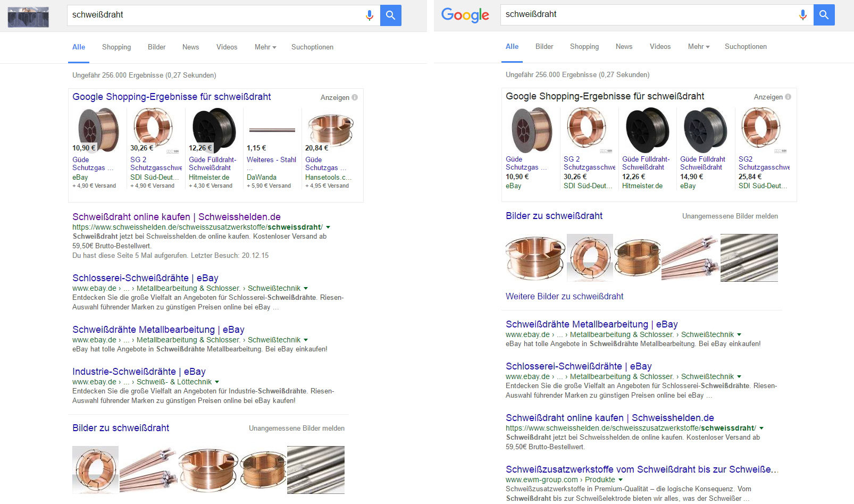This screenshot has width=854, height=504.
Task: Open Industrie-Schweißdrähte eBay result
Action: click(139, 372)
